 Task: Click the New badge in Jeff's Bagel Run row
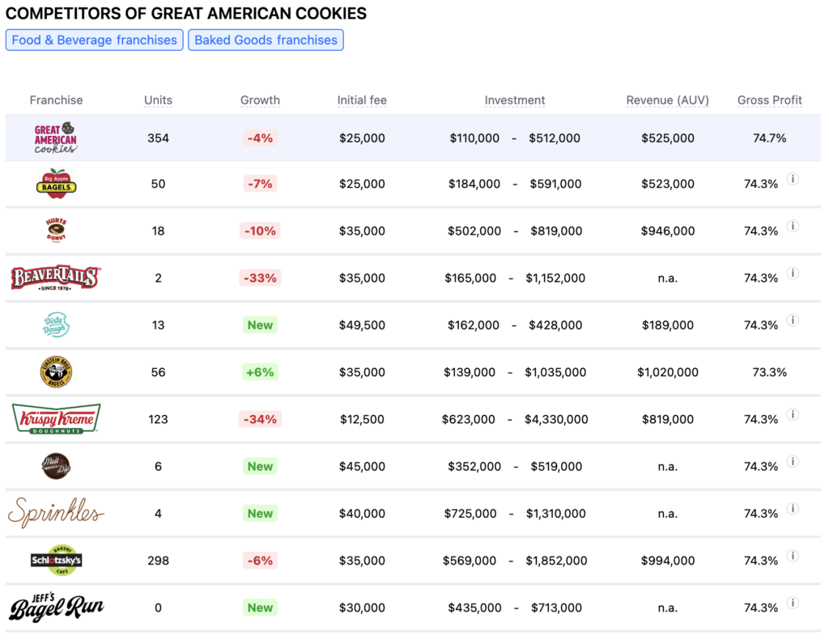click(x=260, y=608)
